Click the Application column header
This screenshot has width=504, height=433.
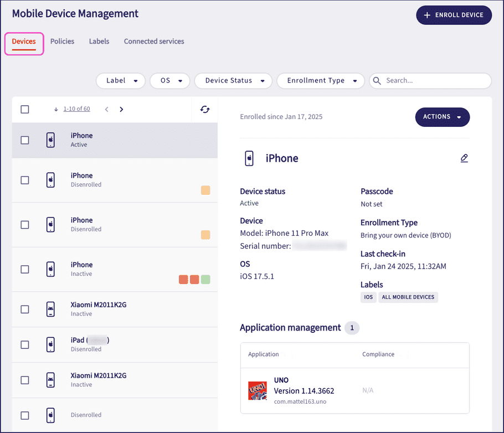(263, 354)
